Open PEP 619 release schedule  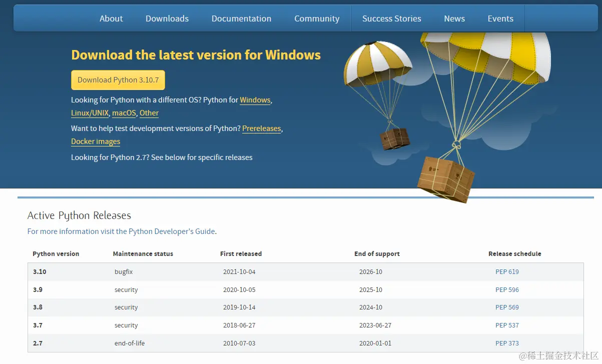pyautogui.click(x=507, y=272)
